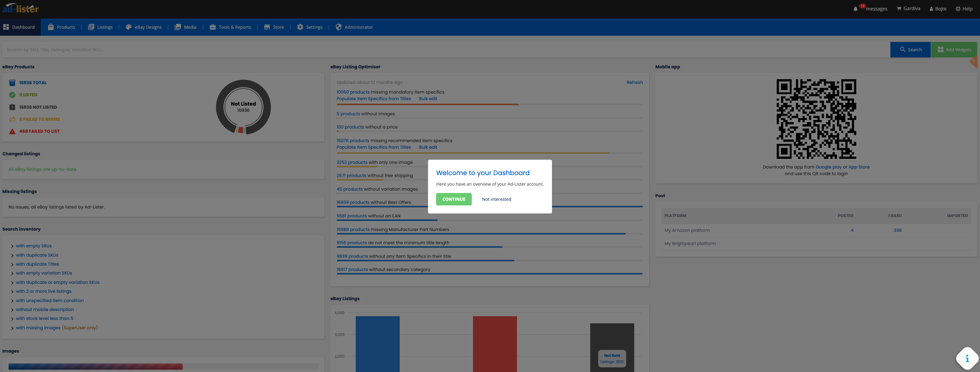Click the Settings gear icon
The image size is (980, 372).
(x=300, y=27)
